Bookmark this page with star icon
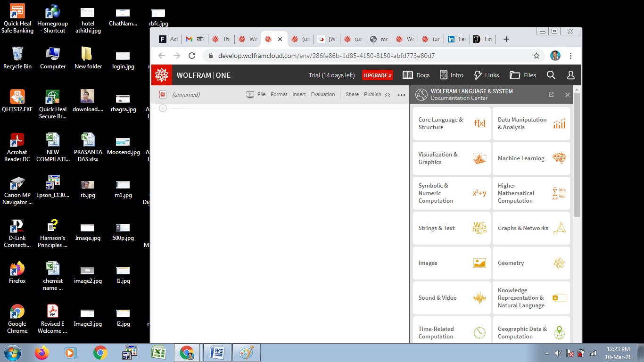The height and width of the screenshot is (362, 644). point(536,56)
